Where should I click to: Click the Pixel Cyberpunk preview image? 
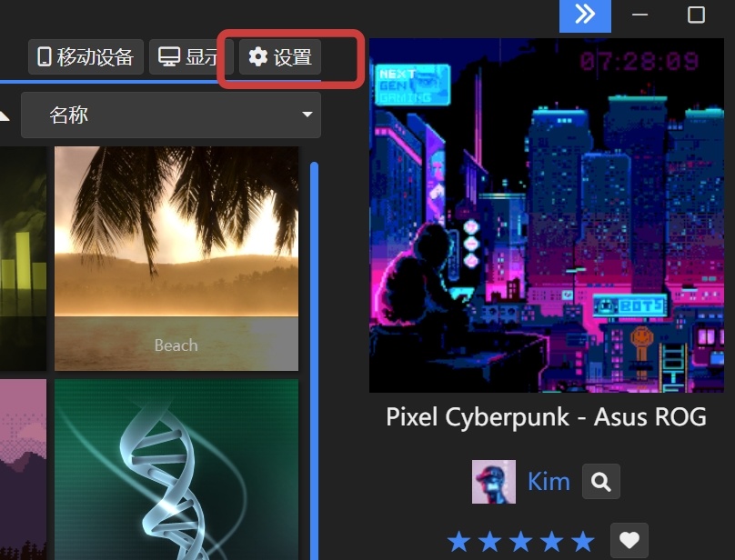pos(547,215)
